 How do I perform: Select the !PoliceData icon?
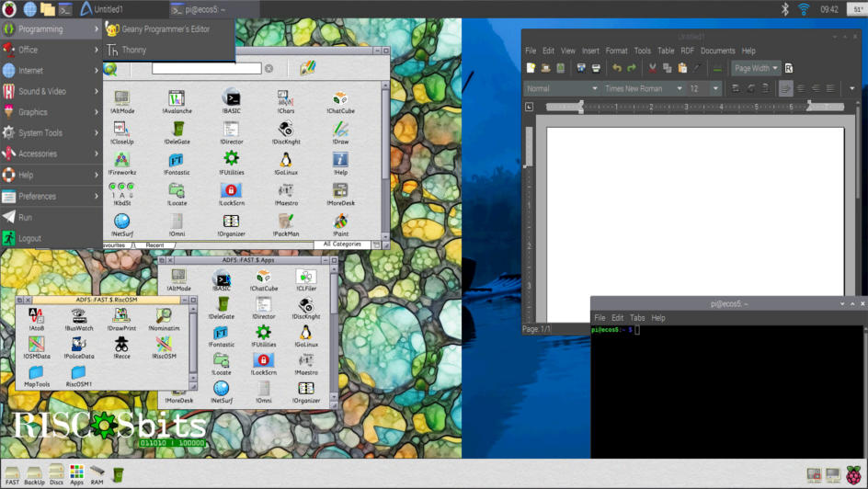coord(79,348)
